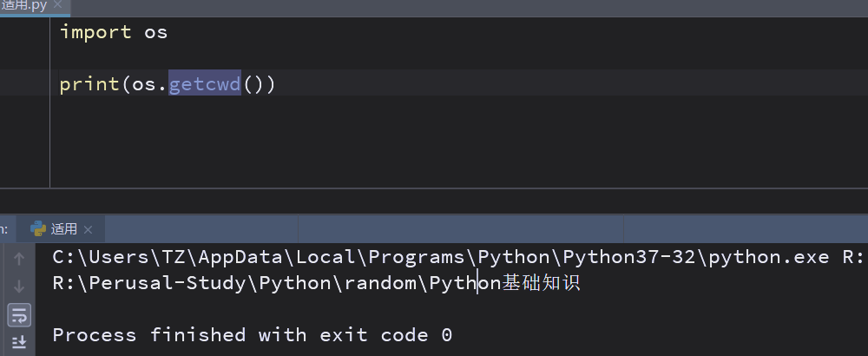
Task: Close the 适用 Run console tab
Action: [x=89, y=229]
